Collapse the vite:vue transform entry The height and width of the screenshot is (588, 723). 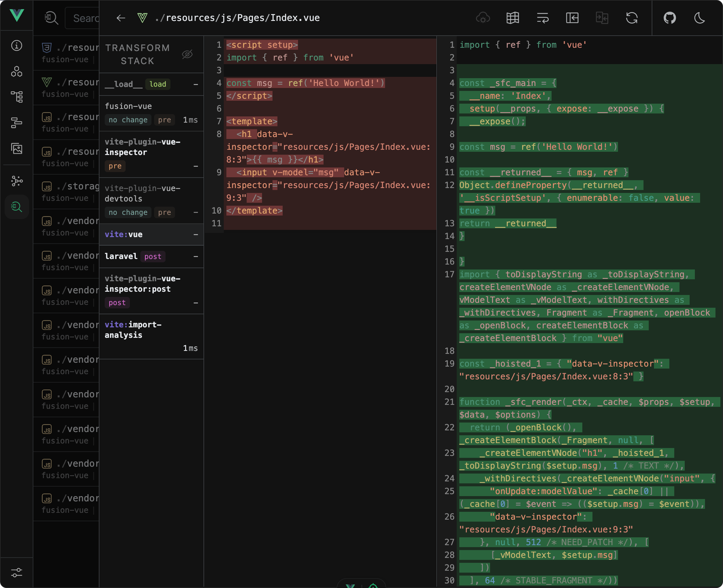click(x=196, y=234)
